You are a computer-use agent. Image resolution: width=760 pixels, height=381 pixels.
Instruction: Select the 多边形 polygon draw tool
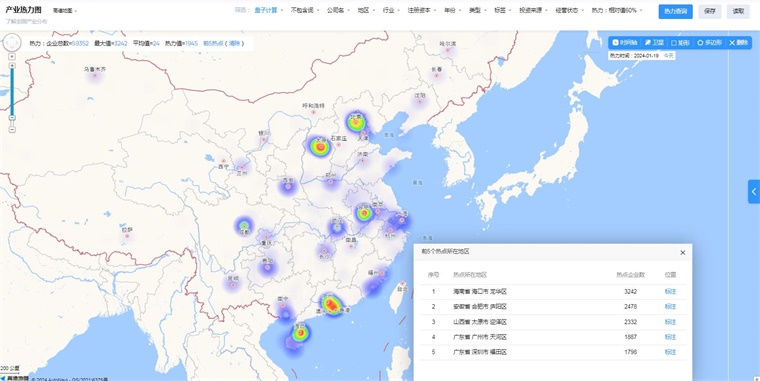710,43
